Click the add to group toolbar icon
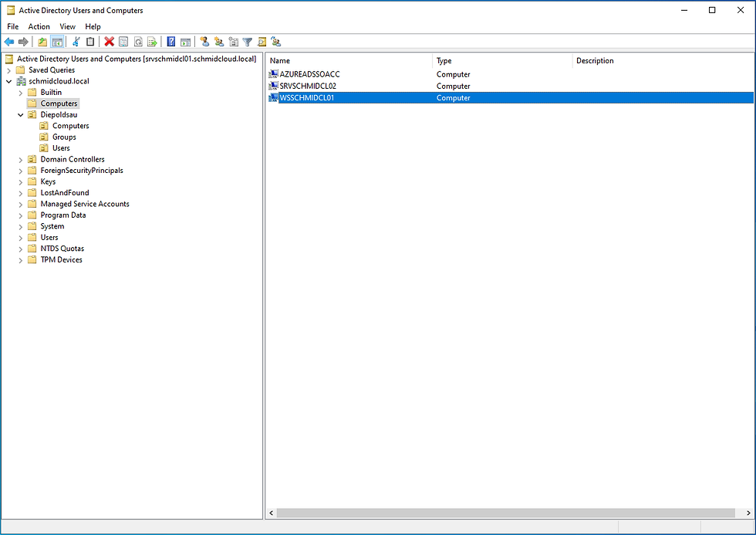Image resolution: width=756 pixels, height=535 pixels. tap(276, 42)
